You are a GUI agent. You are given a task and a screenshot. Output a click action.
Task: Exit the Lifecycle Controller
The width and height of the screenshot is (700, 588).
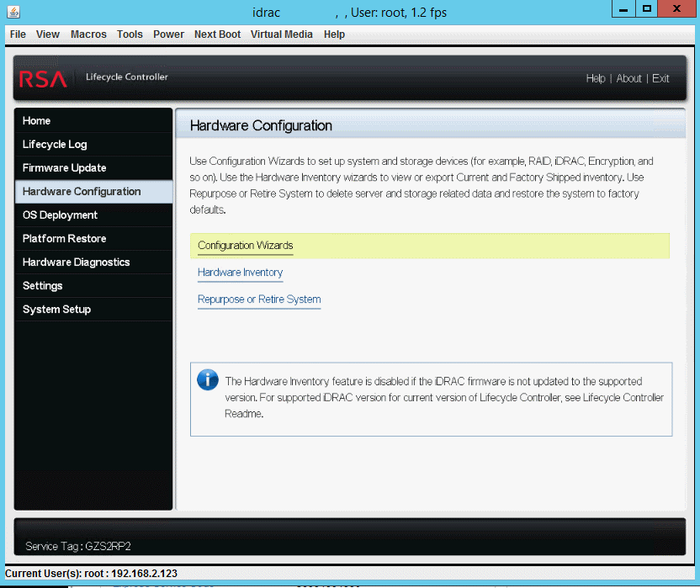660,78
